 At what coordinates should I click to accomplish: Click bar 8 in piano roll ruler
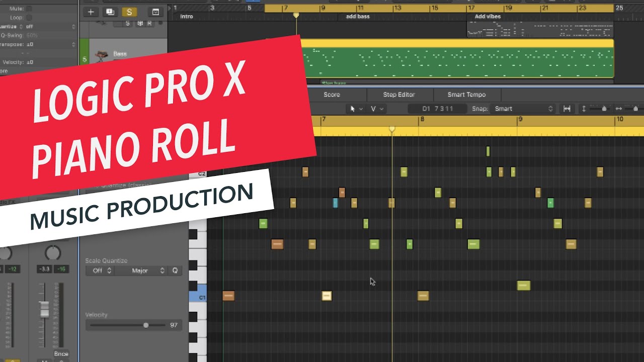pos(422,120)
